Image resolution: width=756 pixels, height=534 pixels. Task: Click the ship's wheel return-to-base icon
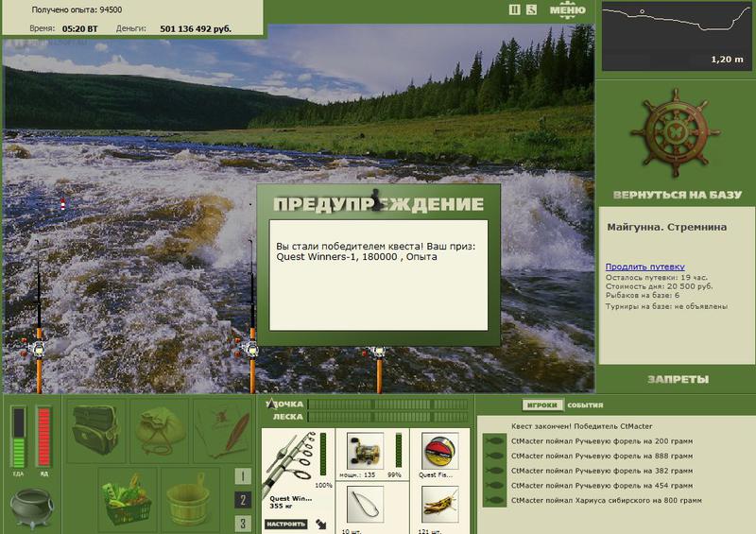coord(675,132)
